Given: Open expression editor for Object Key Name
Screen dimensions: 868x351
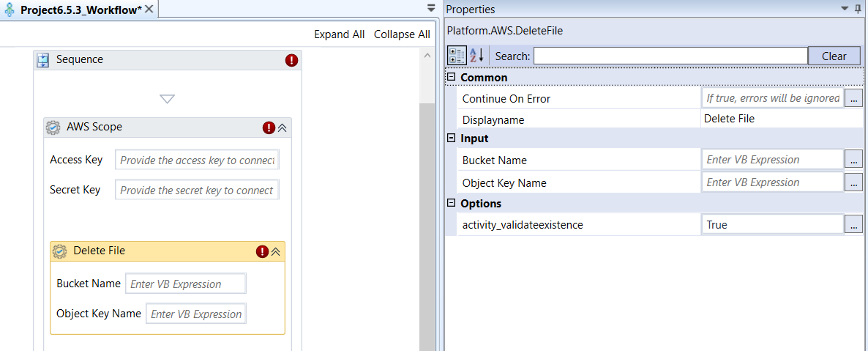Looking at the screenshot, I should coord(853,182).
